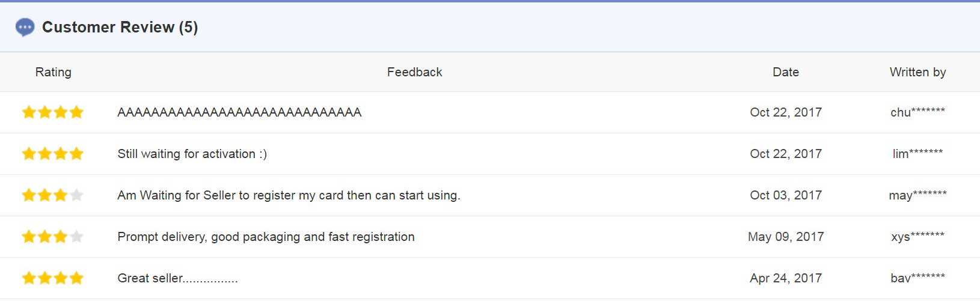Click the Rating column header
The image size is (980, 301).
point(54,72)
